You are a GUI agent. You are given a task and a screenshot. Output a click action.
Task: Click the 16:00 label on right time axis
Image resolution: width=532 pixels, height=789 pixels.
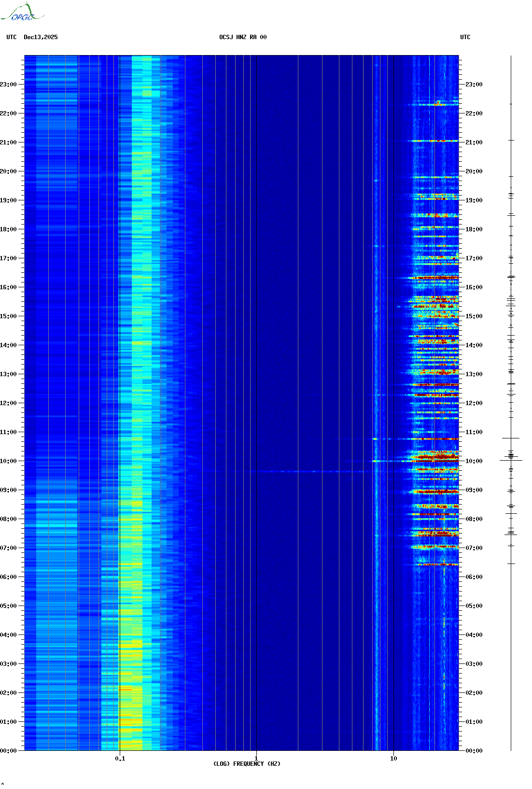(x=474, y=287)
